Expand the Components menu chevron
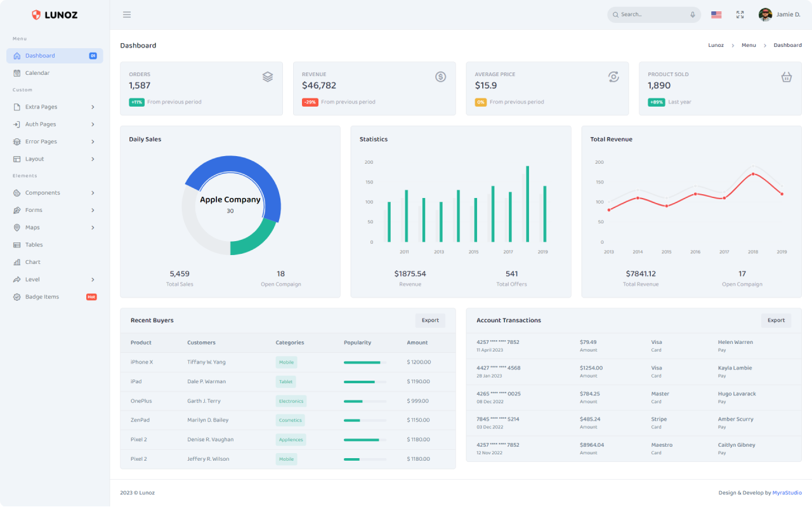Image resolution: width=812 pixels, height=507 pixels. click(93, 193)
